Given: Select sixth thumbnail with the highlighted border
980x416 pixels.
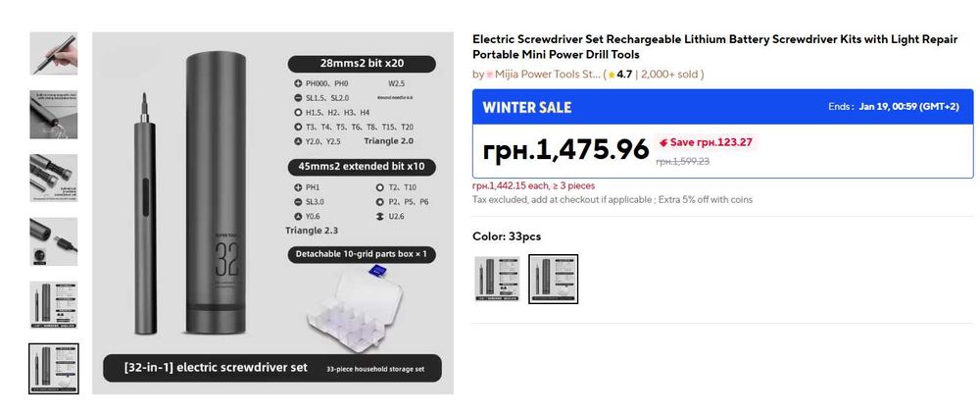Looking at the screenshot, I should pos(54,368).
